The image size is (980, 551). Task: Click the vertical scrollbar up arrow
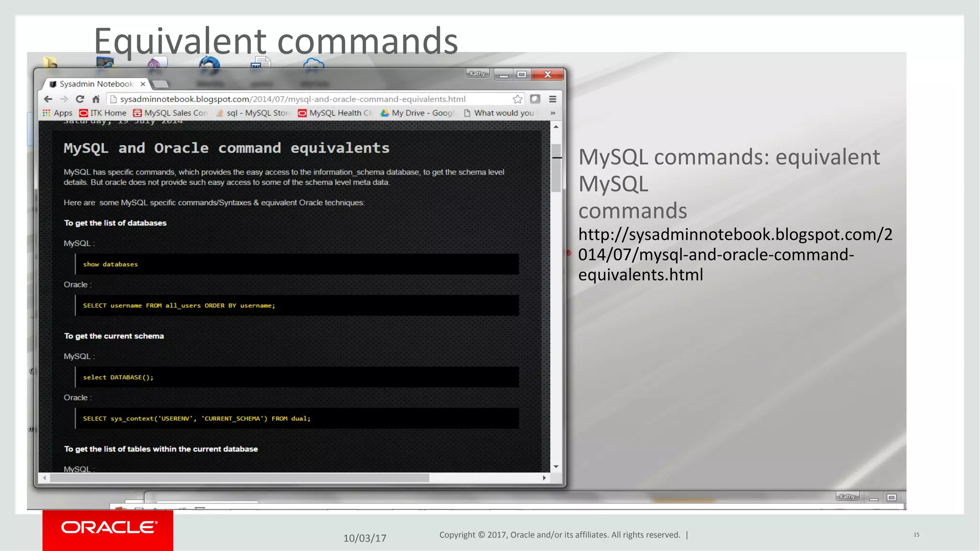(x=556, y=127)
